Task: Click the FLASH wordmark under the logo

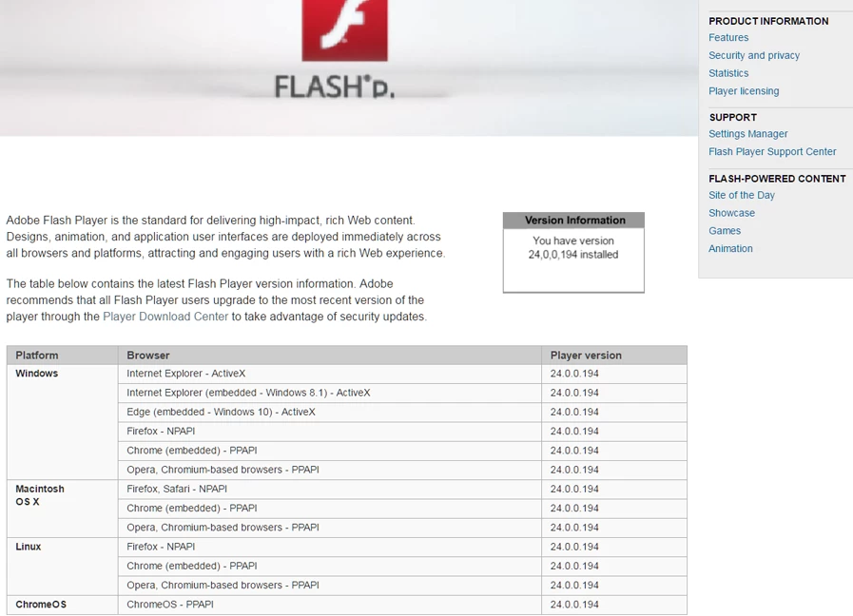Action: click(x=335, y=87)
